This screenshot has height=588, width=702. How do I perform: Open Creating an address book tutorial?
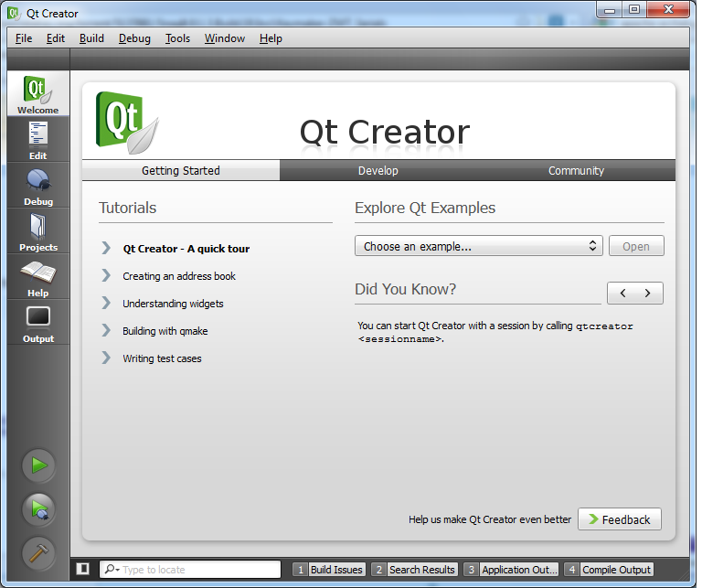[179, 276]
